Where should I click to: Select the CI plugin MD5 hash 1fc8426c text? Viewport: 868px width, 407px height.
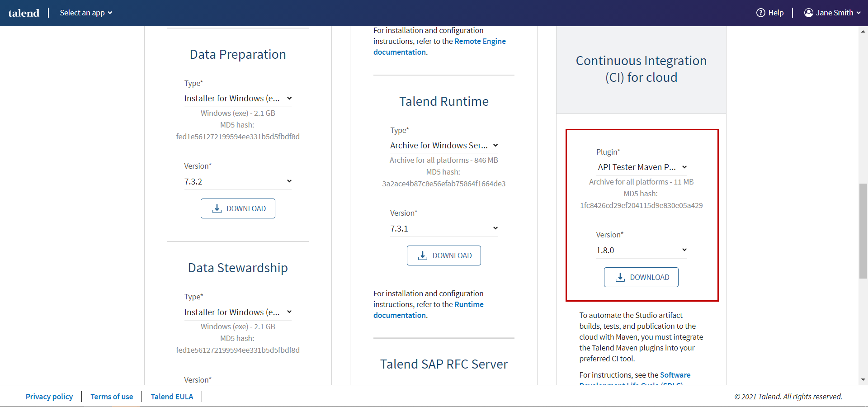click(642, 205)
